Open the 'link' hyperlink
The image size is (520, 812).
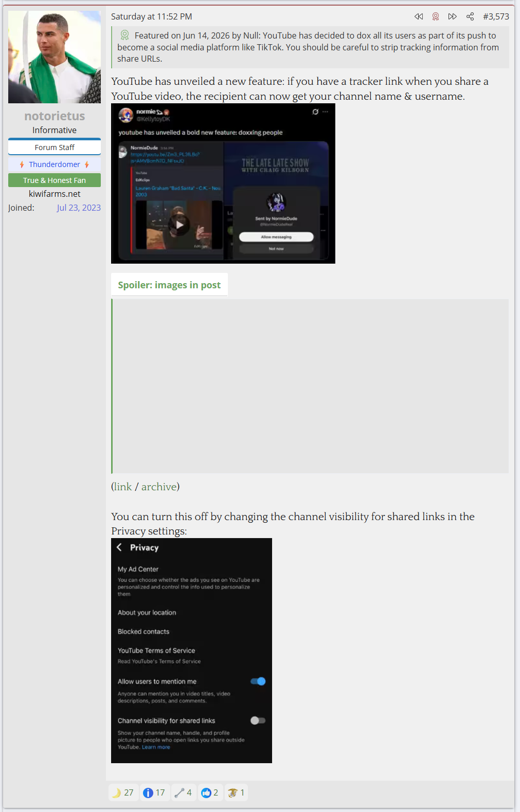coord(123,487)
